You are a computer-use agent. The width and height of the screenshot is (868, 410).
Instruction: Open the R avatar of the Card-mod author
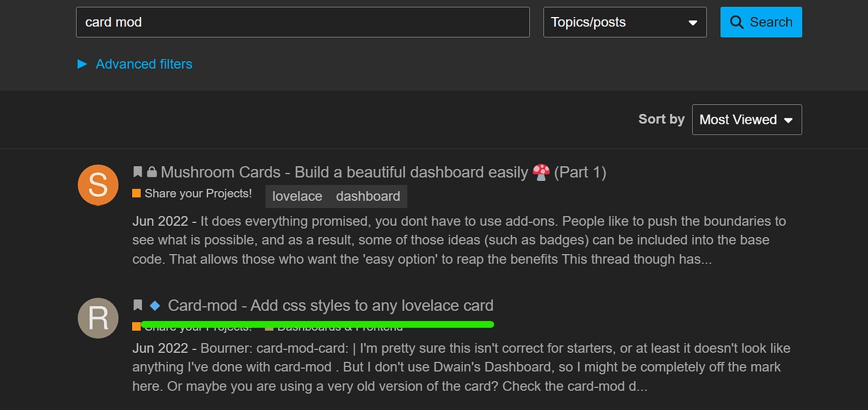coord(97,318)
